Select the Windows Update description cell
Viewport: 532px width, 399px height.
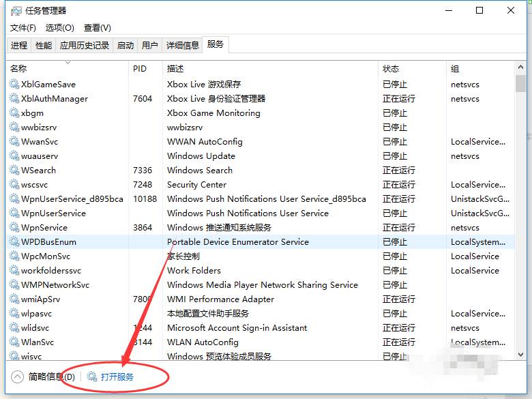click(x=201, y=156)
